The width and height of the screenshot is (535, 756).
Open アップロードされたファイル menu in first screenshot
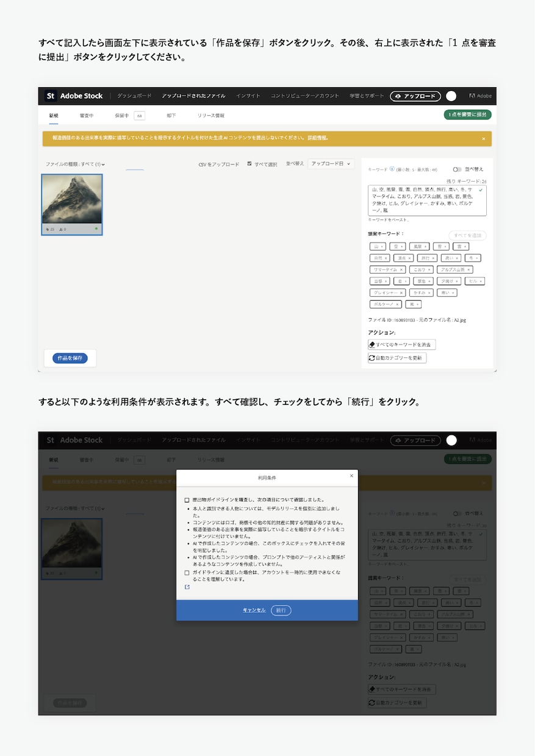click(x=193, y=96)
